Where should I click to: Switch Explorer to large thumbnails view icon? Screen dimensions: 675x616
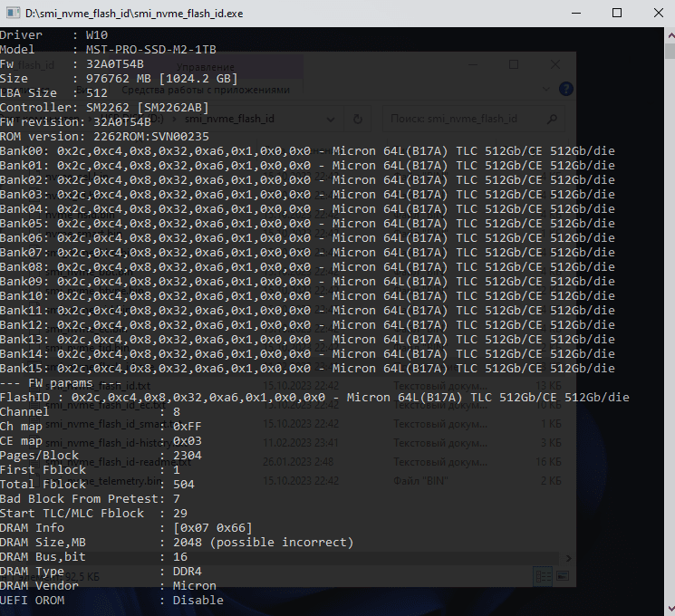[563, 576]
